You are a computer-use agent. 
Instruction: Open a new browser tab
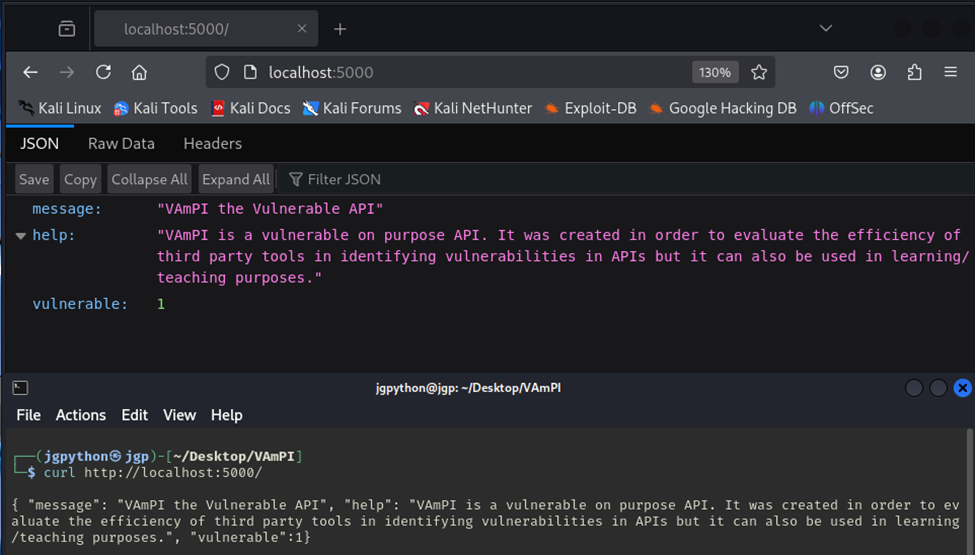point(340,29)
